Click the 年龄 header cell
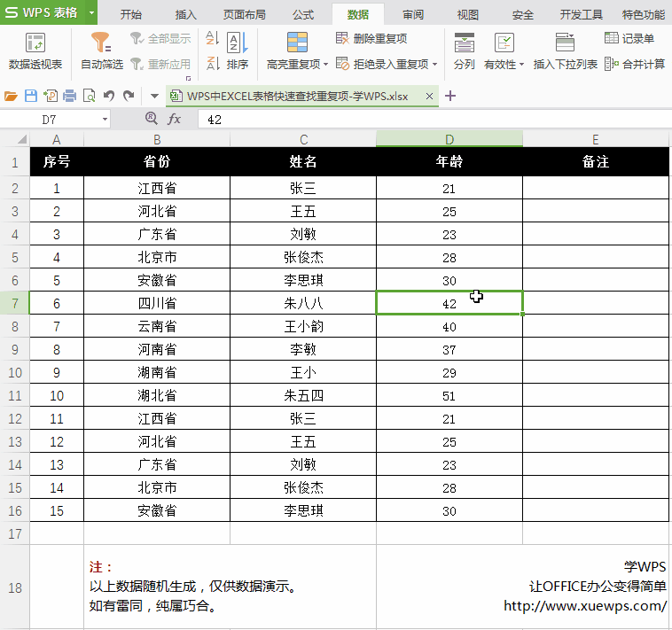This screenshot has width=672, height=630. coord(449,161)
